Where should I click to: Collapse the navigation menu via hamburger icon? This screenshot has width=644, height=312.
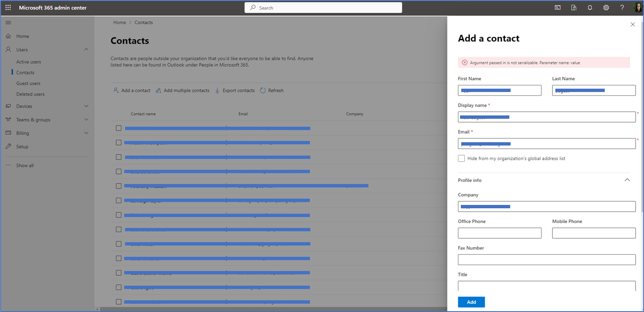(8, 23)
